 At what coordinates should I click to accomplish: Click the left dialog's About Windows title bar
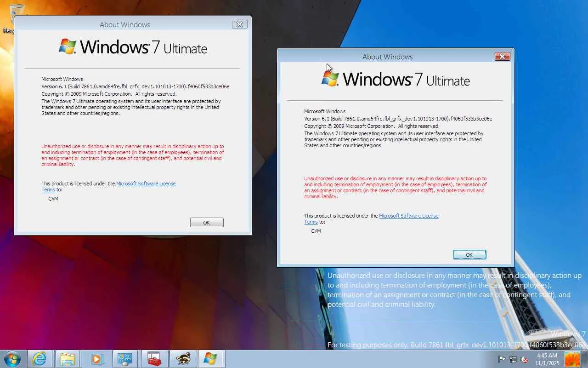point(125,25)
